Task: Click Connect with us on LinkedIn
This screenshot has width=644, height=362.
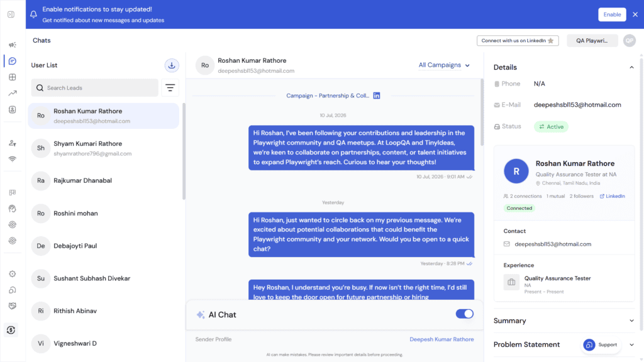Action: point(518,41)
